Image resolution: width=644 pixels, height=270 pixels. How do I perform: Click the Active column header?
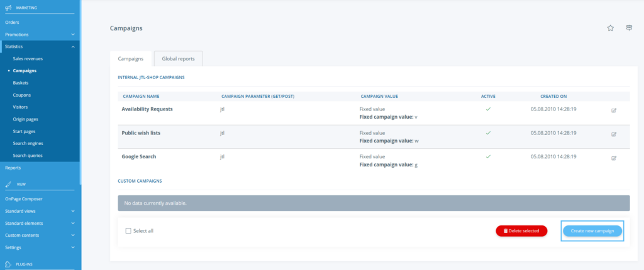click(488, 97)
